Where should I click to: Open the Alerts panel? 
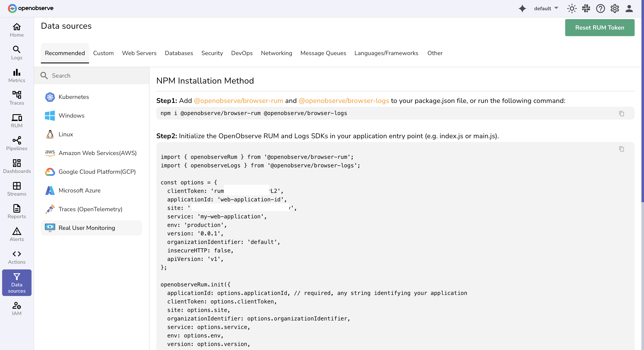click(x=16, y=234)
